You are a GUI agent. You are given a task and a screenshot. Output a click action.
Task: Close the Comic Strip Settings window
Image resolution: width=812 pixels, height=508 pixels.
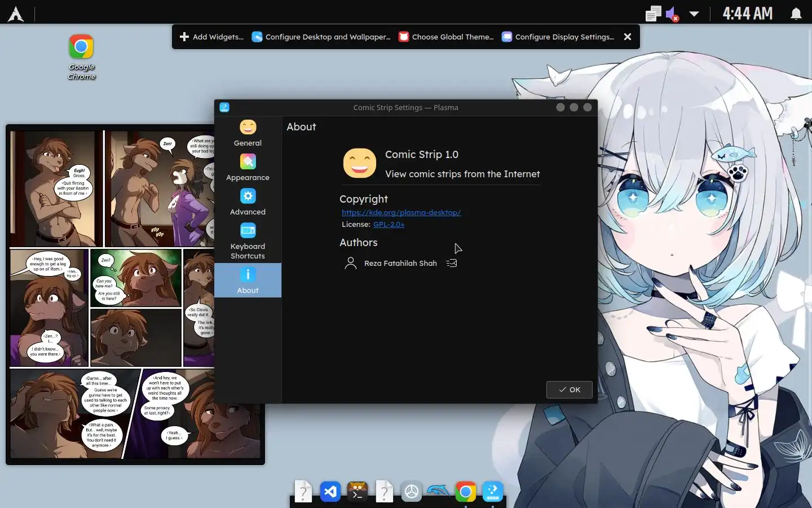[588, 107]
